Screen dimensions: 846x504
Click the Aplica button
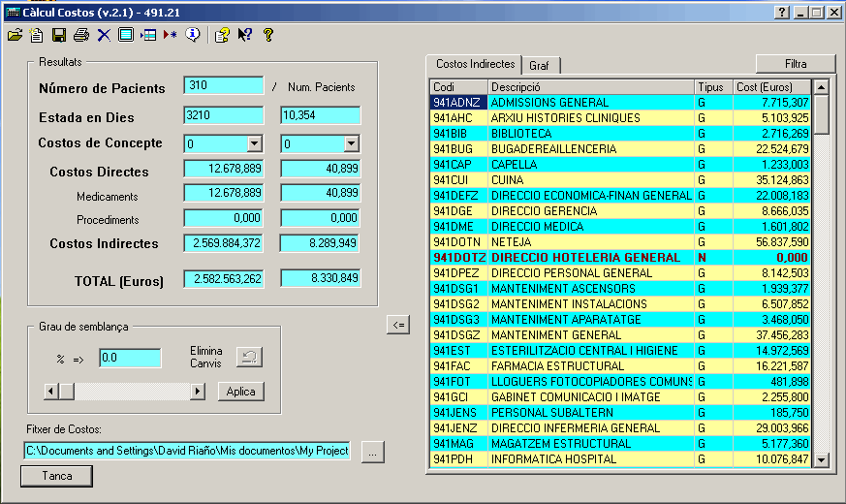[x=240, y=392]
